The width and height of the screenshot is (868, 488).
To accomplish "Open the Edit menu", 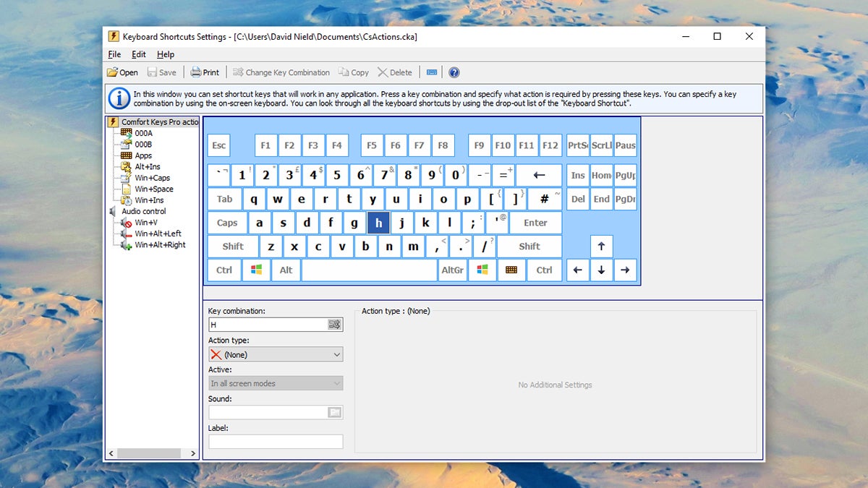I will 139,54.
